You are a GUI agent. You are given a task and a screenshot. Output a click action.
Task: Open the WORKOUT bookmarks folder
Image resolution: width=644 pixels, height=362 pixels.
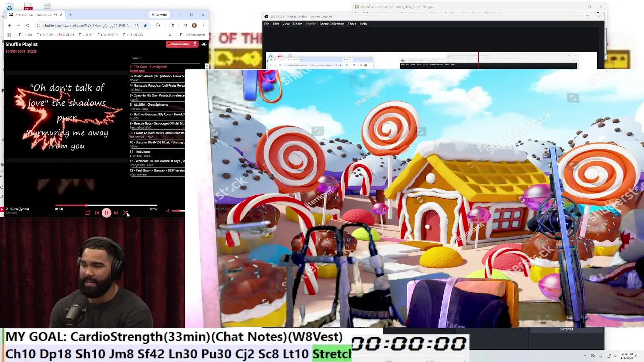108,35
